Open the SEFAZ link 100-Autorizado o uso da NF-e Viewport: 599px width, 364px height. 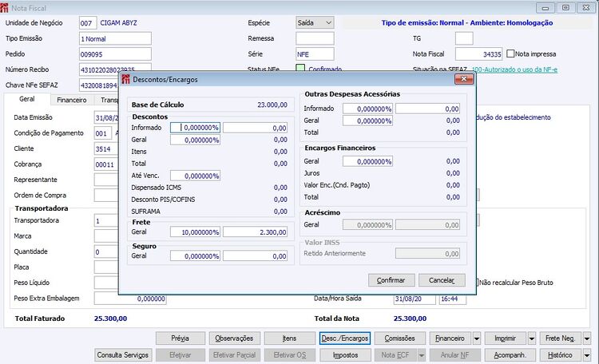pos(514,69)
